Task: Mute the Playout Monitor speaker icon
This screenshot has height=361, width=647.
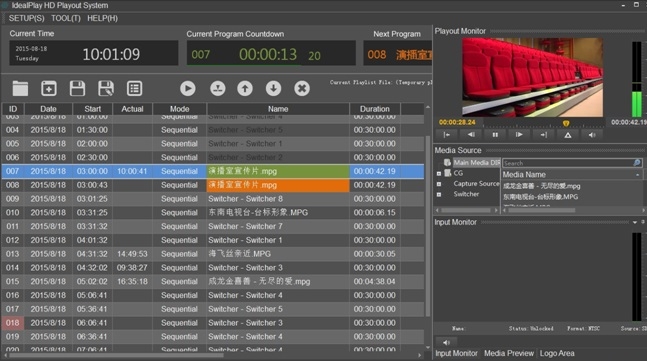Action: coord(592,134)
